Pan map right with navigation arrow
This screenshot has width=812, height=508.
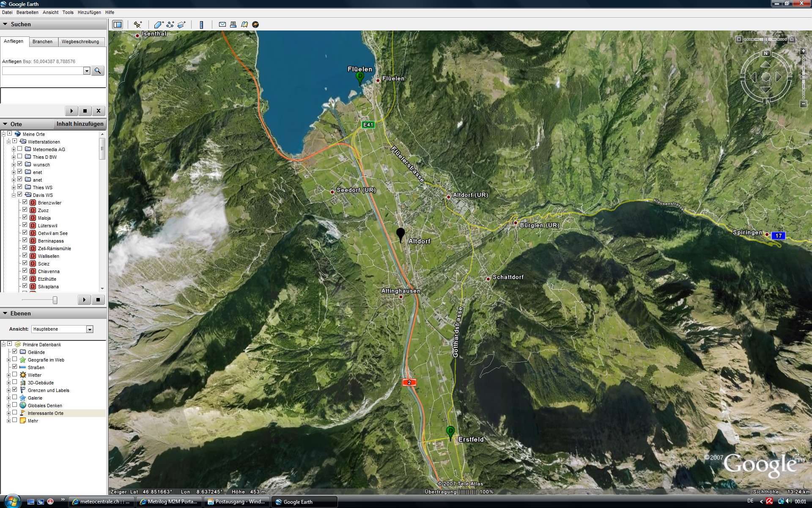click(x=779, y=77)
